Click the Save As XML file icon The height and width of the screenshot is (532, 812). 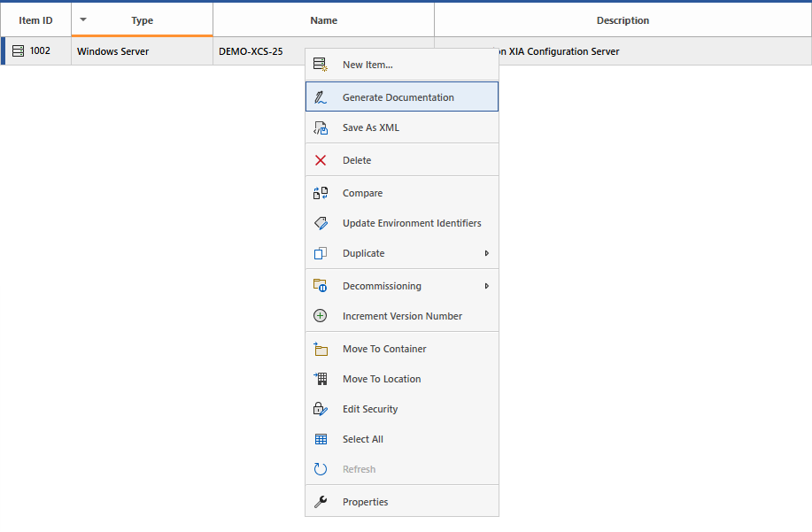coord(321,127)
